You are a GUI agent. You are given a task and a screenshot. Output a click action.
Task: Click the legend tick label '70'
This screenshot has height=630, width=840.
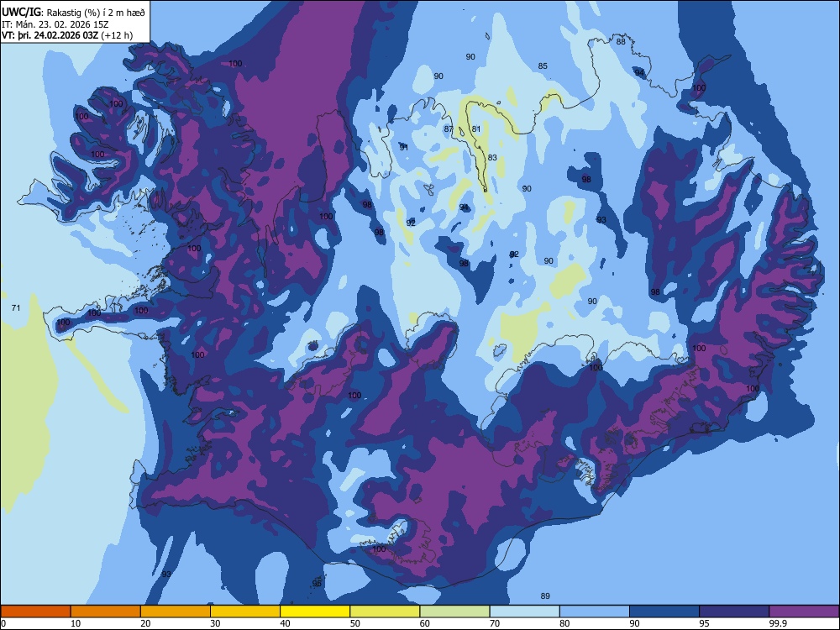point(495,623)
